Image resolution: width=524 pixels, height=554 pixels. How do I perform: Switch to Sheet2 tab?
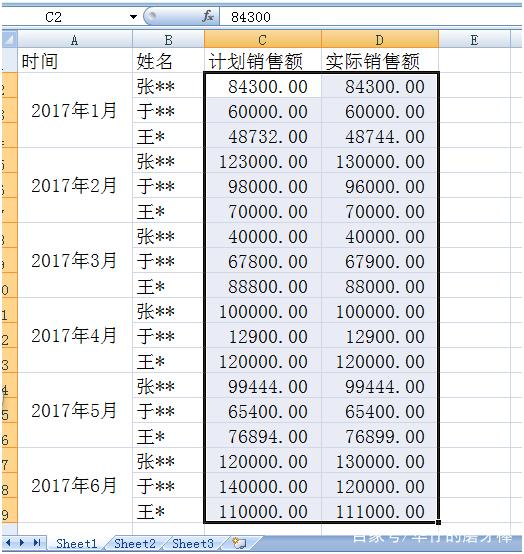point(135,543)
